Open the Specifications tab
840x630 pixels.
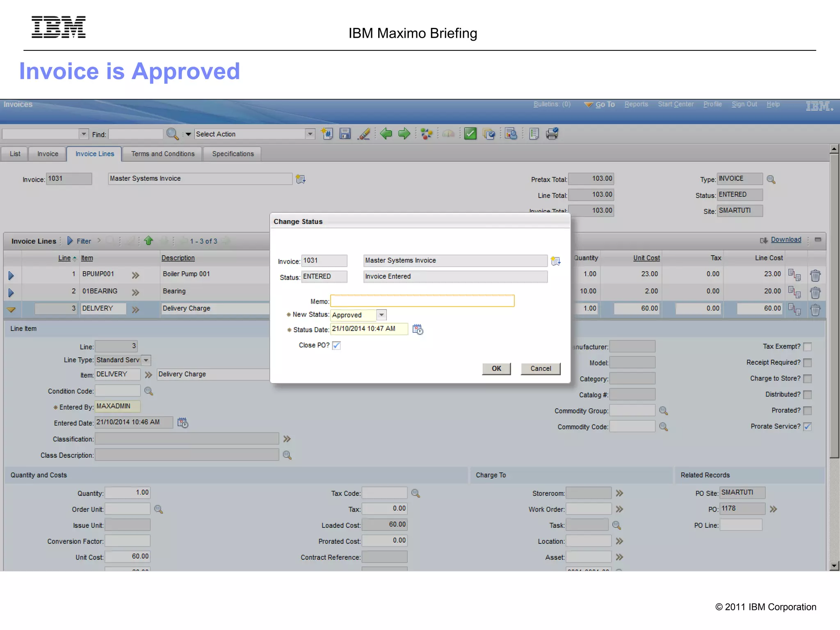pos(233,154)
